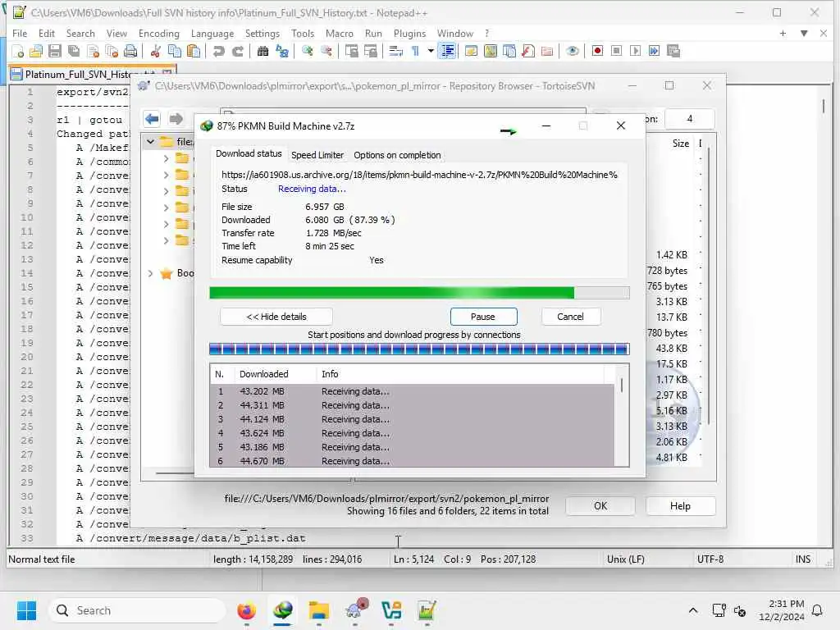Click the Playback macro icon
This screenshot has height=630, width=840.
[636, 52]
